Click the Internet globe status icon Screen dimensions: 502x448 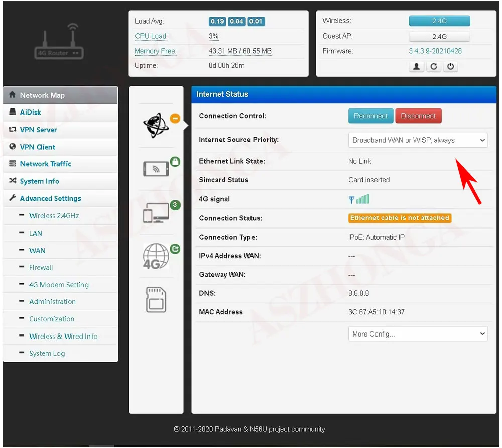pyautogui.click(x=156, y=125)
